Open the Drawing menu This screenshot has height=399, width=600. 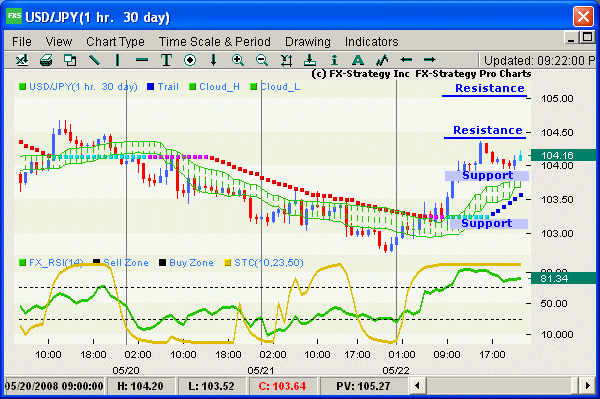point(308,42)
